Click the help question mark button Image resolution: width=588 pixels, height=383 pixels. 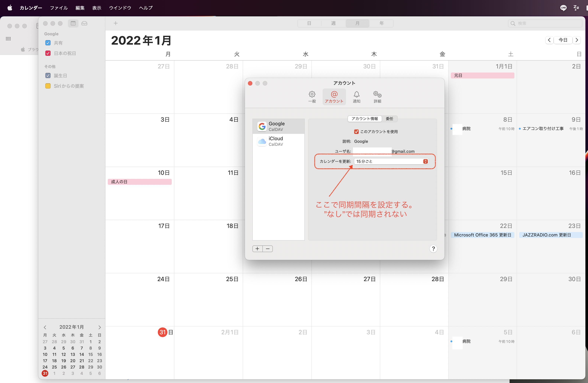point(433,249)
